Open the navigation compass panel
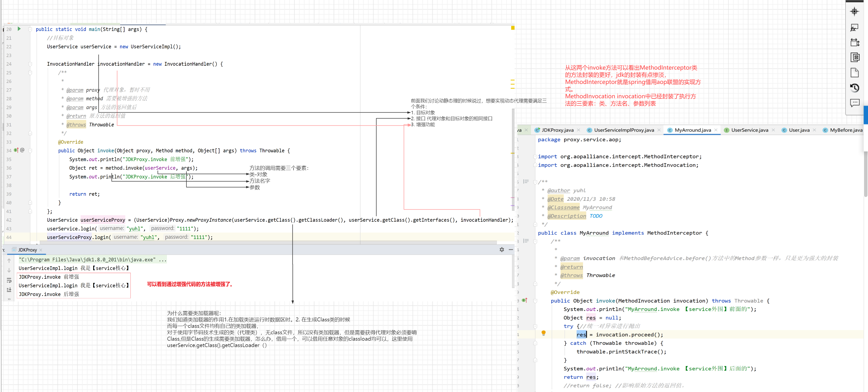The width and height of the screenshot is (868, 392). point(854,11)
